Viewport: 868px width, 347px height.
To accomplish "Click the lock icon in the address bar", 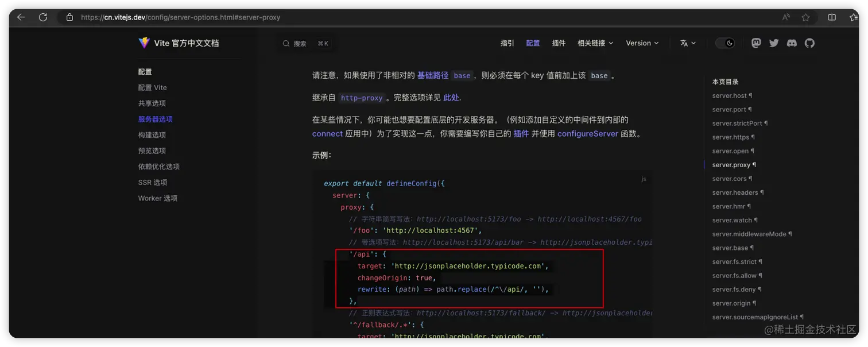I will 69,17.
